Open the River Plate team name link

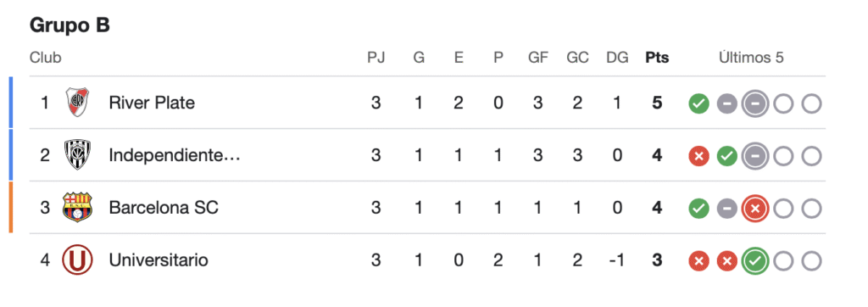coord(152,103)
